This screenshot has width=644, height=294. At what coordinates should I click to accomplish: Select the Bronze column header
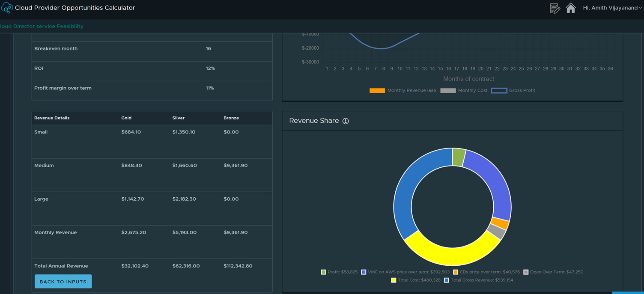[x=231, y=118]
